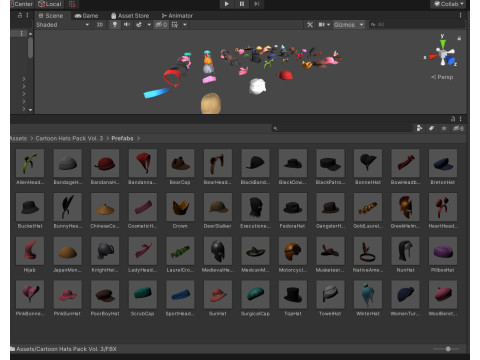Screen dimensions: 480x360
Task: Toggle the scene grid icon
Action: pos(175,25)
